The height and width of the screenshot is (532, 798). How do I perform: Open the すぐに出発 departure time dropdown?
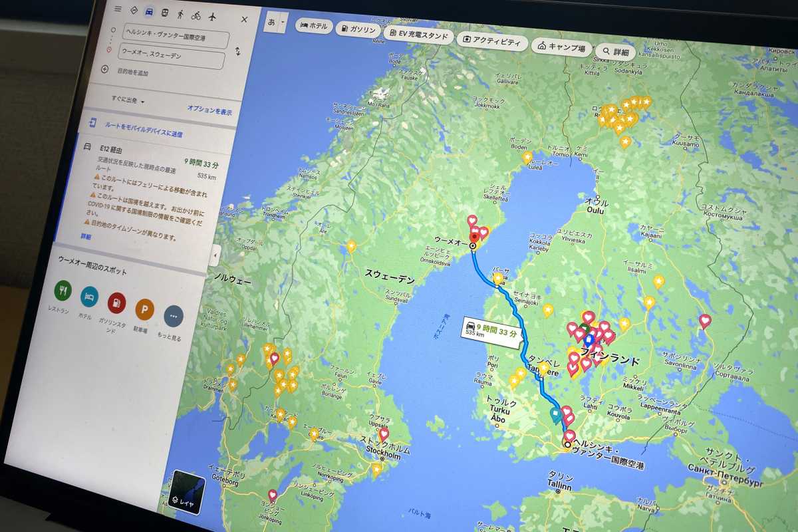tap(128, 100)
